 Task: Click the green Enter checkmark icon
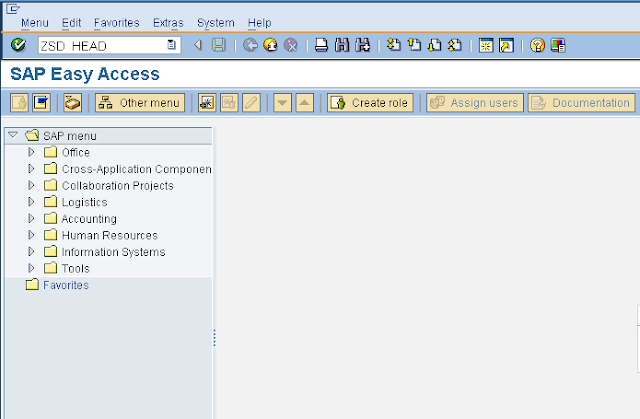point(18,45)
